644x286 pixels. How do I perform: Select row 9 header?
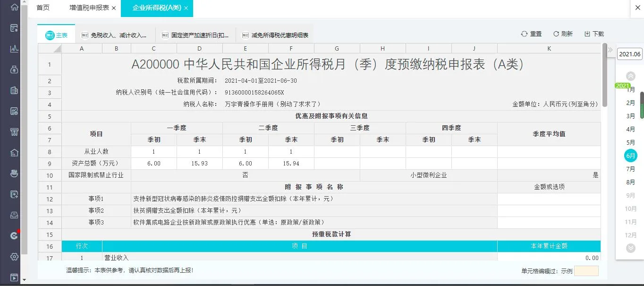(x=50, y=164)
